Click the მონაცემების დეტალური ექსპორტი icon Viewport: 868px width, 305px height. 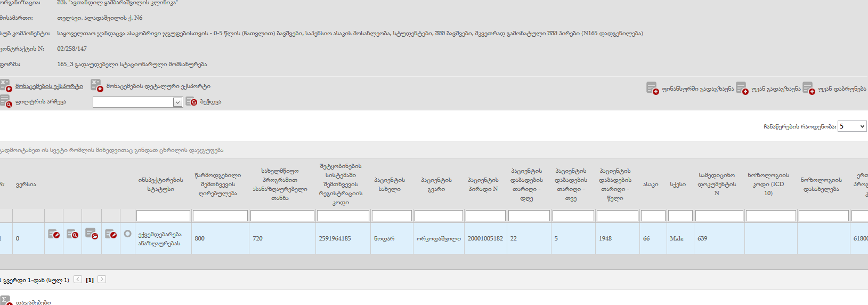pyautogui.click(x=96, y=85)
